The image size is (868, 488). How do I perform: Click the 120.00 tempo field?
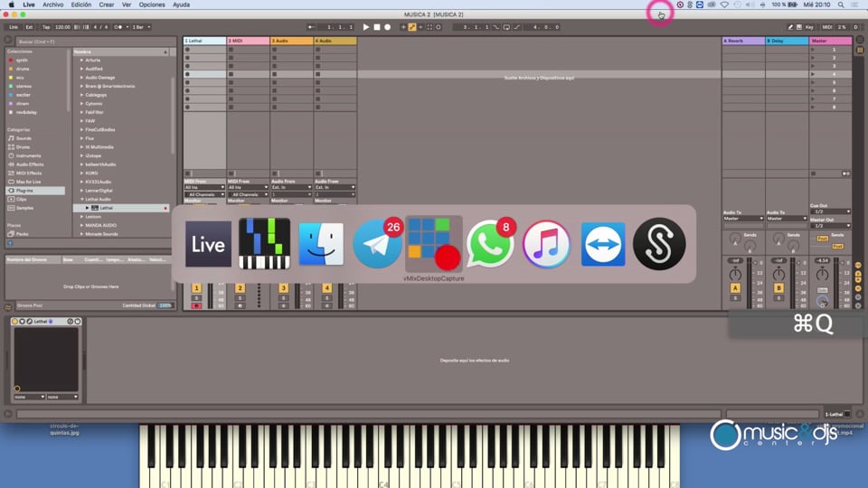(62, 27)
